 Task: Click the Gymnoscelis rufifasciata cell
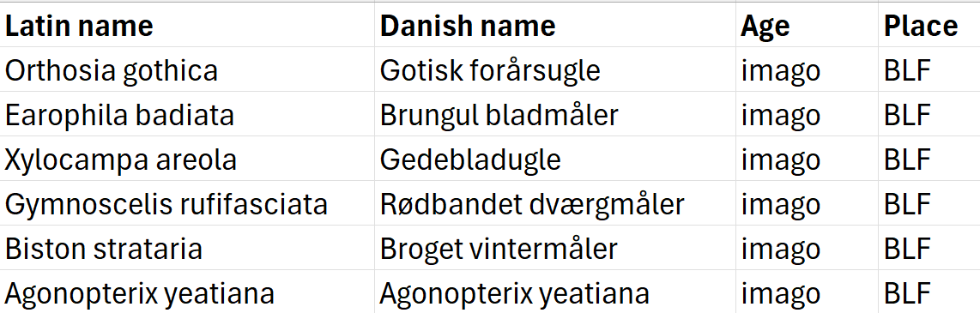click(187, 204)
